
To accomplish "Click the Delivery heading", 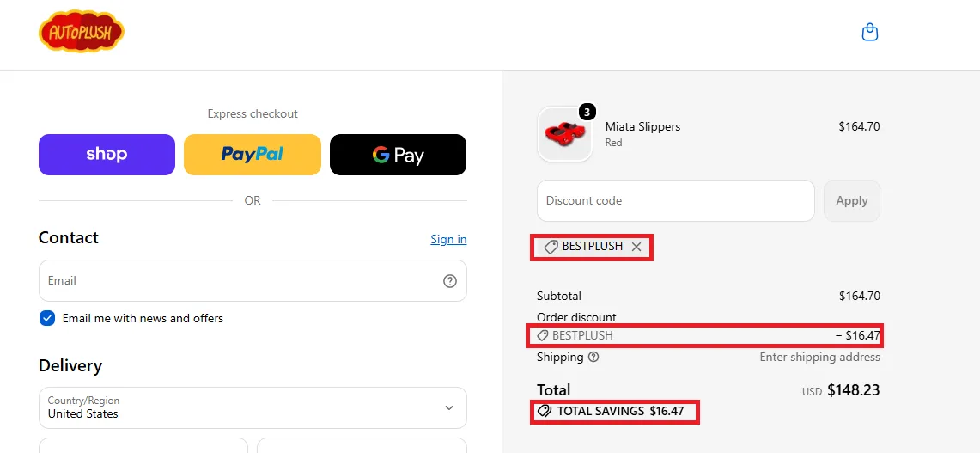I will (70, 365).
